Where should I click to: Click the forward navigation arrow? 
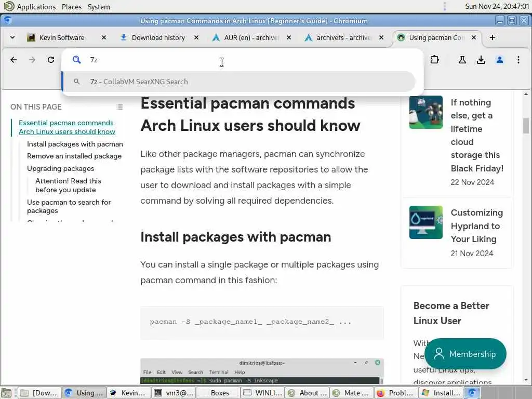(x=32, y=60)
